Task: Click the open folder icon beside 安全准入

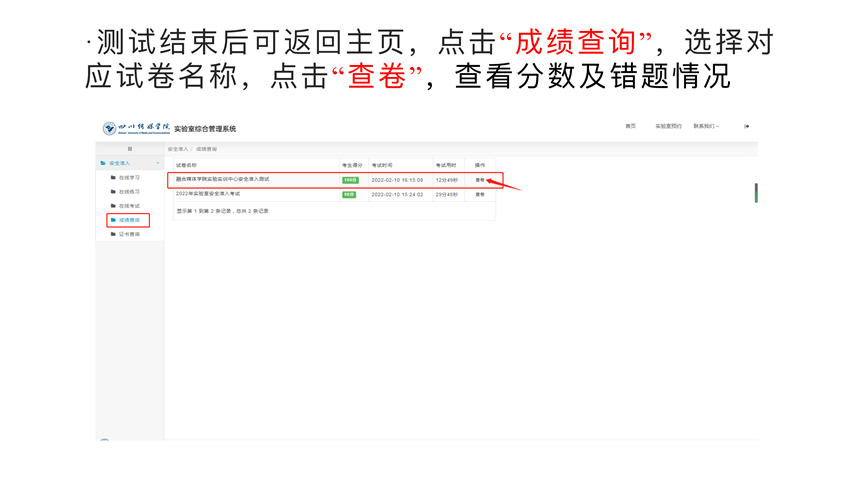Action: tap(103, 163)
